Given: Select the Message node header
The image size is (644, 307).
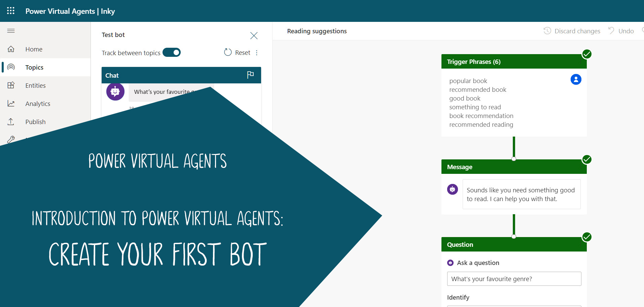Looking at the screenshot, I should pyautogui.click(x=514, y=167).
